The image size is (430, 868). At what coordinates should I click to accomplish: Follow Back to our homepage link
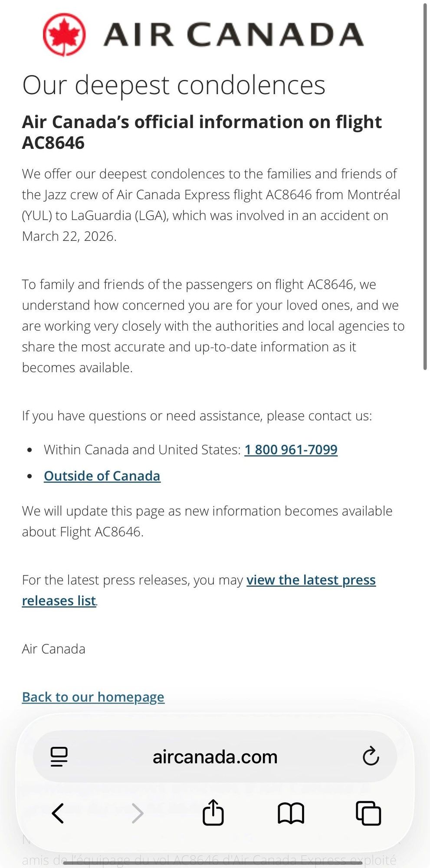click(93, 697)
